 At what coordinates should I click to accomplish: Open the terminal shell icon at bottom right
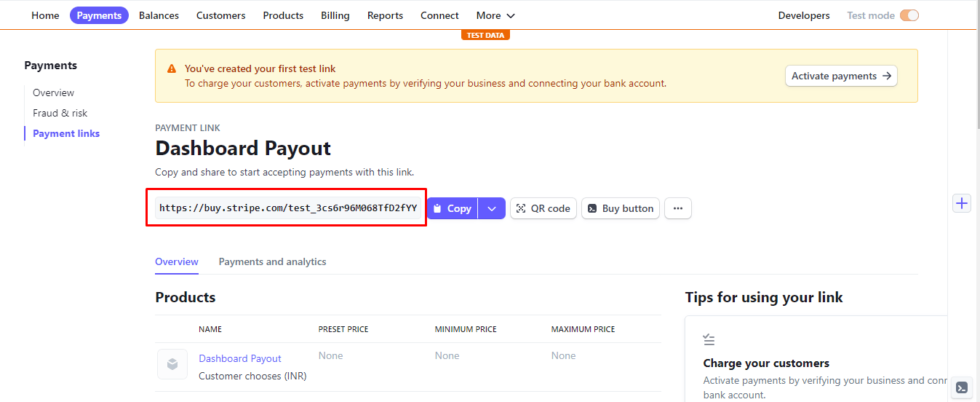962,387
